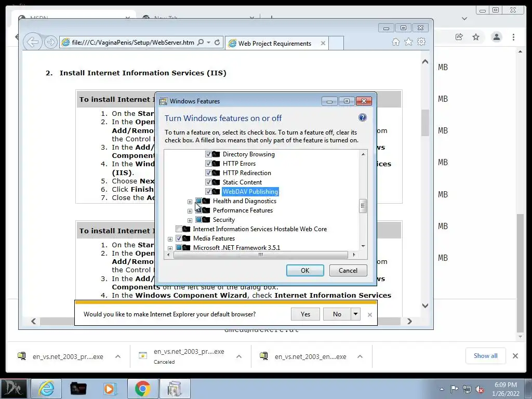Close Web Project Requirements tab

coord(323,44)
